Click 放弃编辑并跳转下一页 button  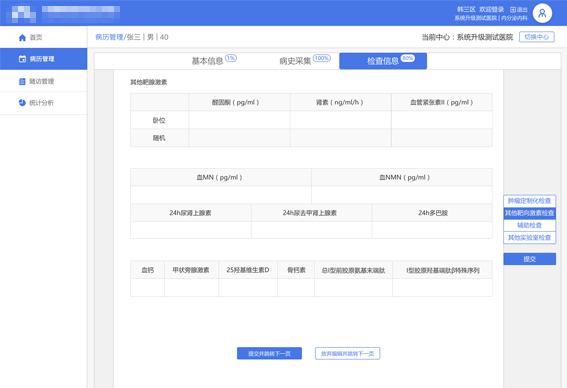pos(348,353)
